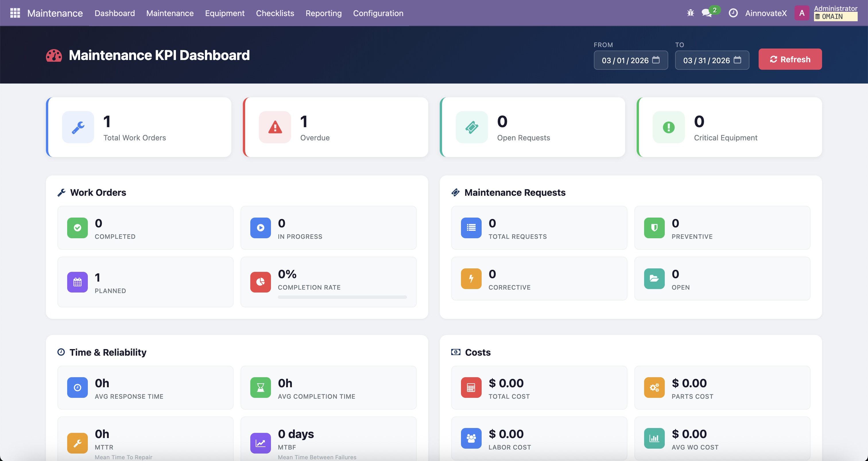The height and width of the screenshot is (461, 868).
Task: Open the conversations chat icon
Action: tap(706, 13)
